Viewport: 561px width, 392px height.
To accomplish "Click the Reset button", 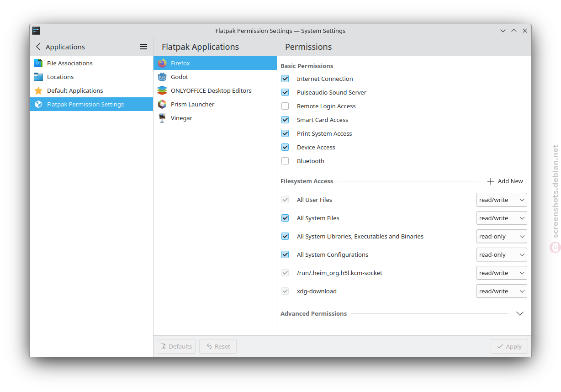I will click(218, 346).
